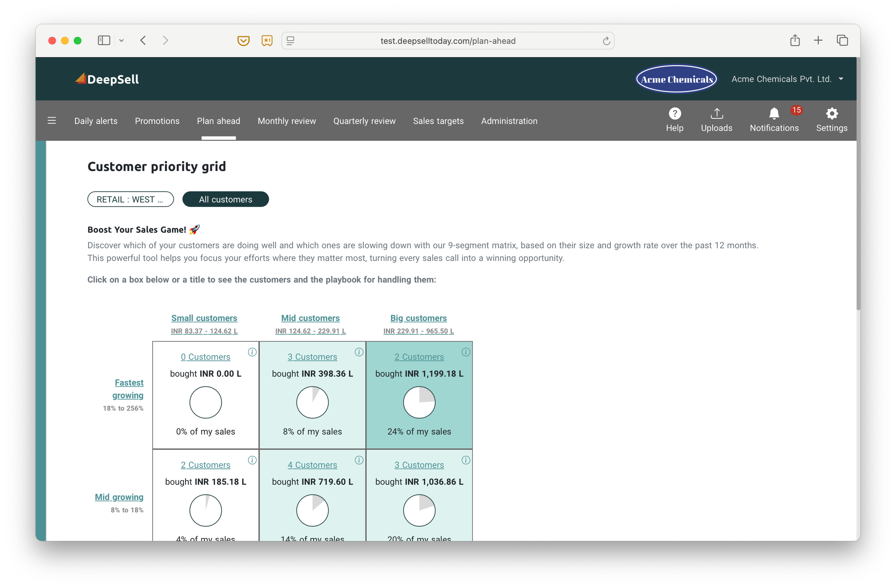Click the Pocket extension icon in toolbar
Screen dimensions: 896x588
[243, 40]
